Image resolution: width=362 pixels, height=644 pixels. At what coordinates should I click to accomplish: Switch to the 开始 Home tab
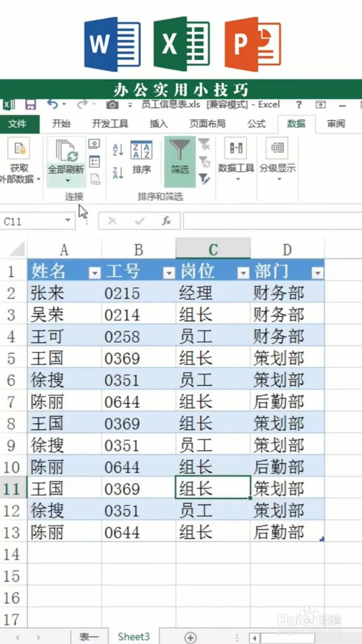tap(61, 124)
